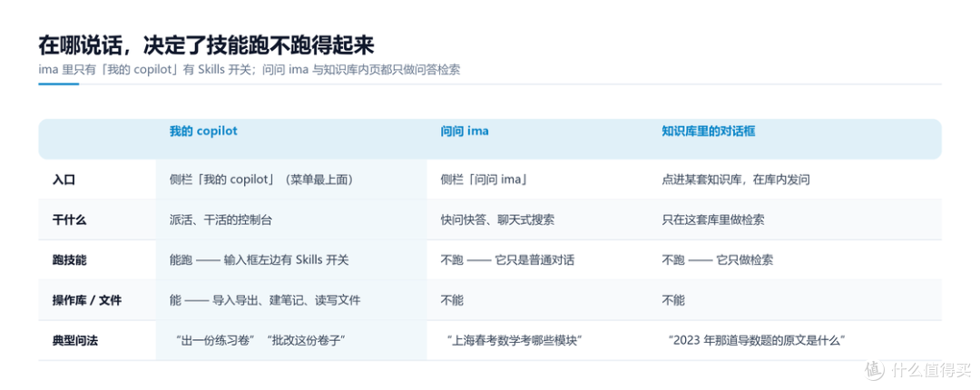
Task: Click 不能 in the 知识库里的对话框 column
Action: (673, 300)
